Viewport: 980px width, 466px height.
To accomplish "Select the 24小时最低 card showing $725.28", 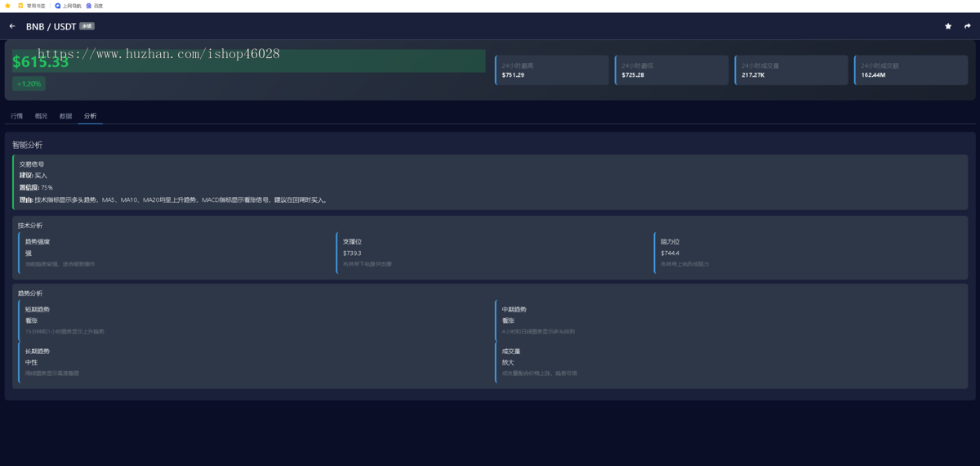I will [671, 70].
